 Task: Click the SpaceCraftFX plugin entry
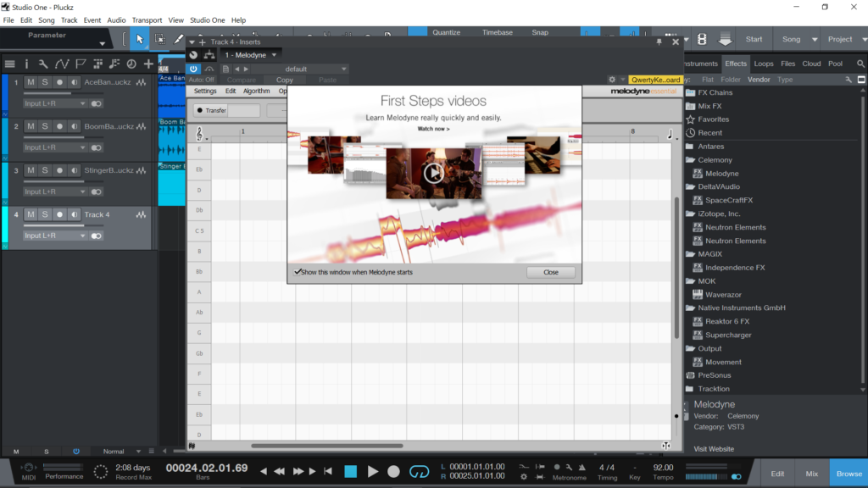coord(729,200)
